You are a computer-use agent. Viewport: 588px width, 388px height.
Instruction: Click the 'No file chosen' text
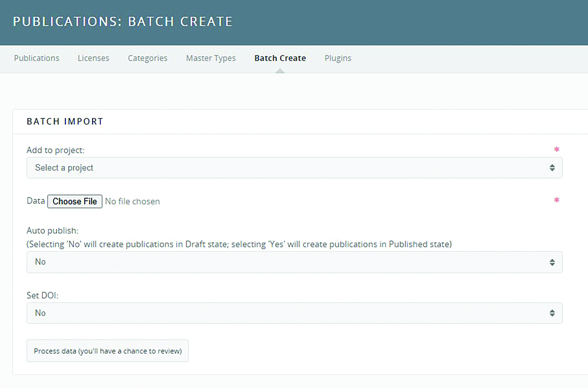click(132, 201)
